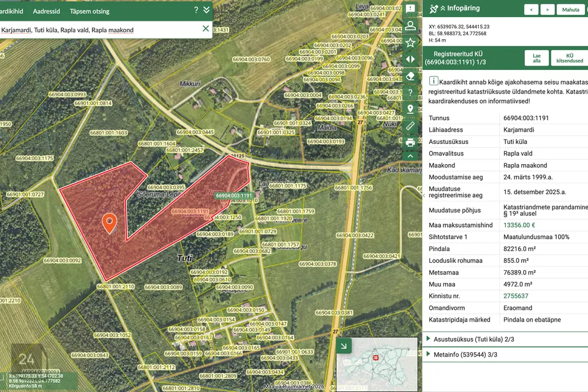
Task: Click parcel label 66904:003:0092
Action: (62, 260)
